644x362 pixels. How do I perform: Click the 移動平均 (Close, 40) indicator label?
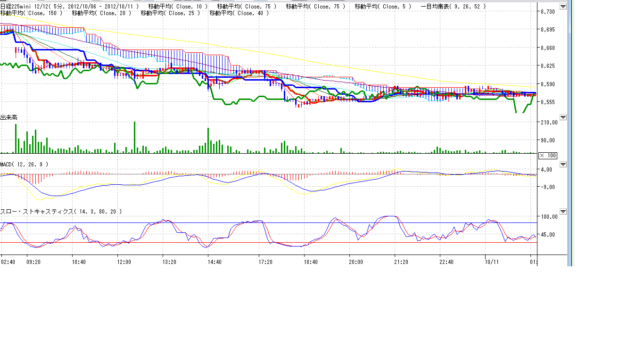pyautogui.click(x=239, y=13)
